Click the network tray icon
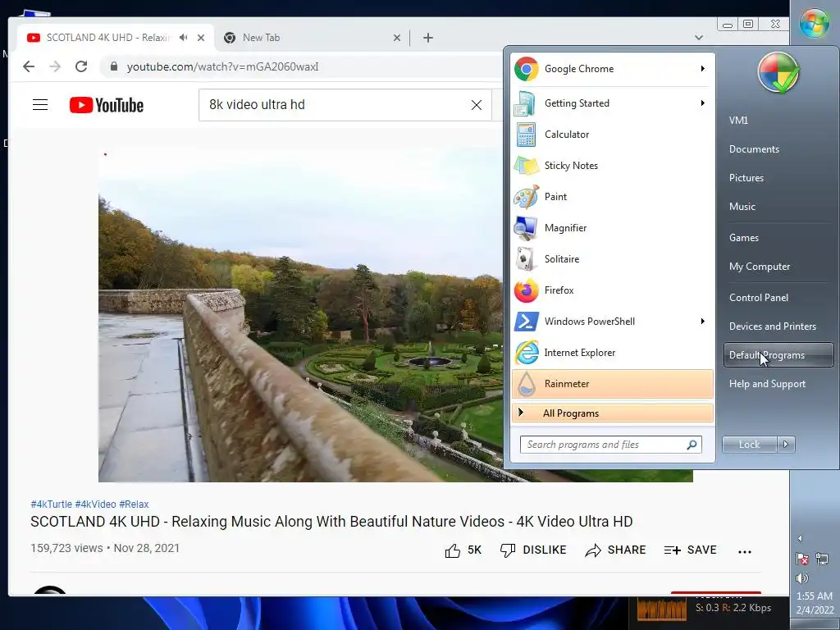The image size is (840, 630). point(822,559)
